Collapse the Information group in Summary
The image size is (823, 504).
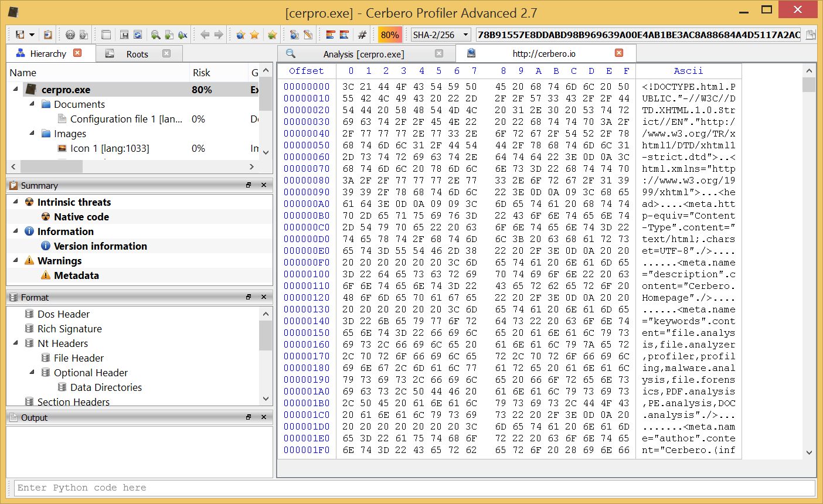[x=15, y=231]
